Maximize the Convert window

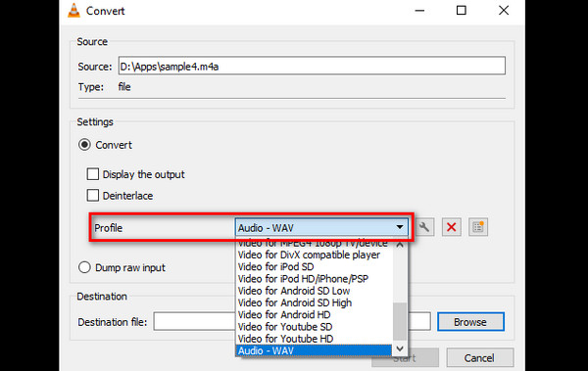pos(462,11)
